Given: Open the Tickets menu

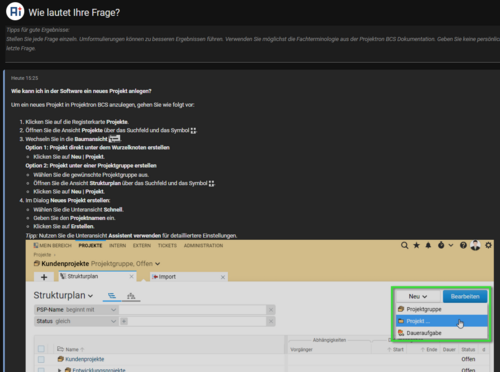Looking at the screenshot, I should pyautogui.click(x=167, y=246).
